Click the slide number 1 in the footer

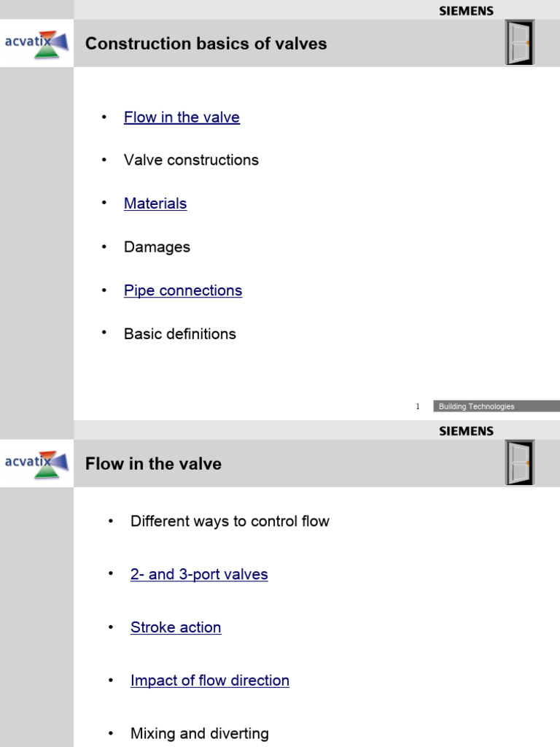pos(418,406)
